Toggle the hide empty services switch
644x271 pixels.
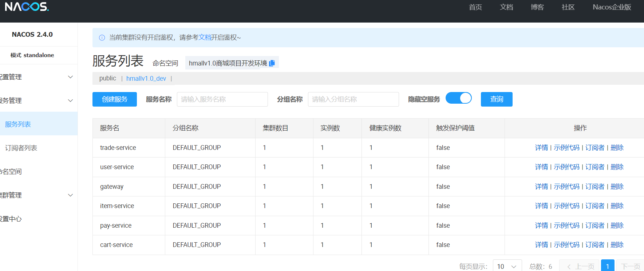pyautogui.click(x=459, y=98)
